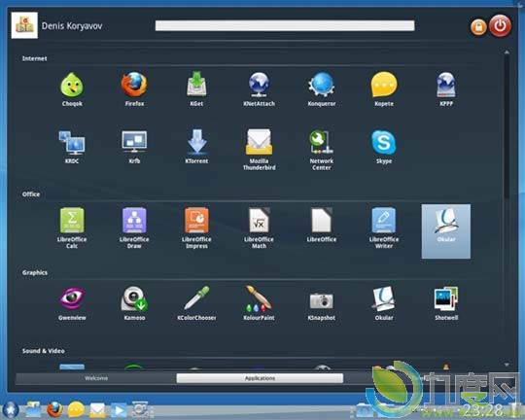Launch Skype

tap(384, 147)
